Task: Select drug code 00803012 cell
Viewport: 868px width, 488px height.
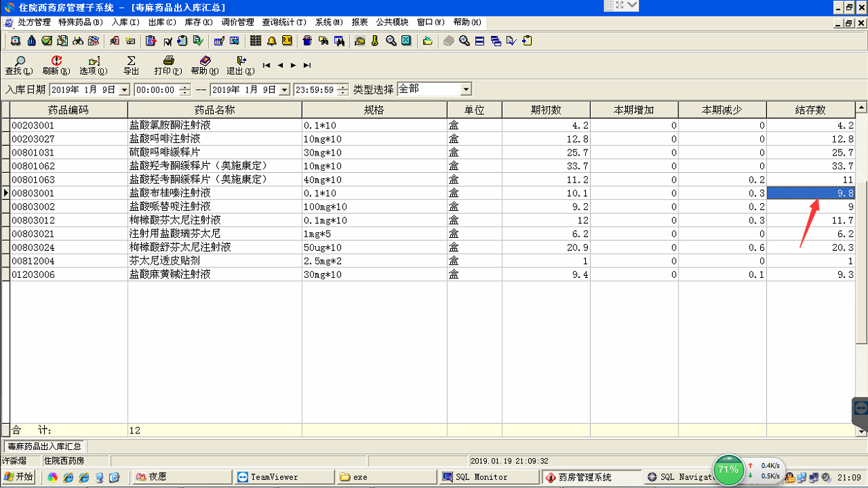Action: pyautogui.click(x=68, y=220)
